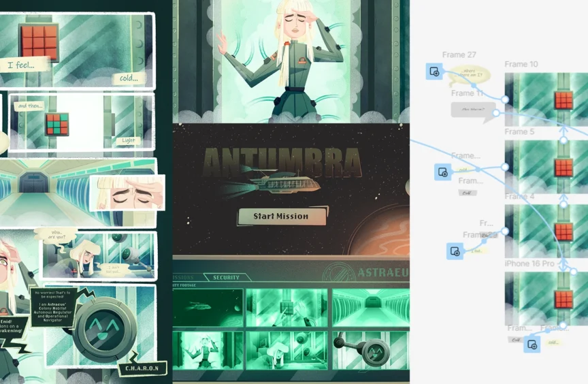588x384 pixels.
Task: Select the iPhone 16 Pro artboard thumbnail
Action: click(546, 298)
